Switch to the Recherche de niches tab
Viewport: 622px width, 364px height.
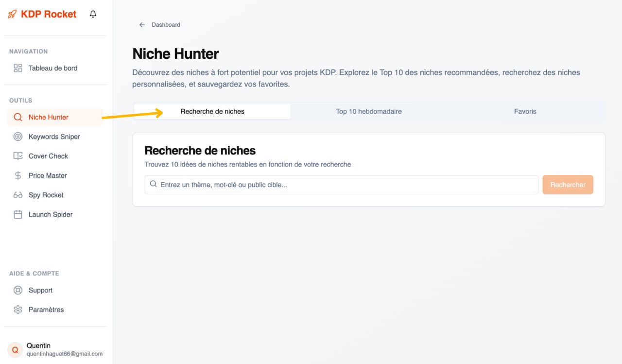[x=212, y=111]
